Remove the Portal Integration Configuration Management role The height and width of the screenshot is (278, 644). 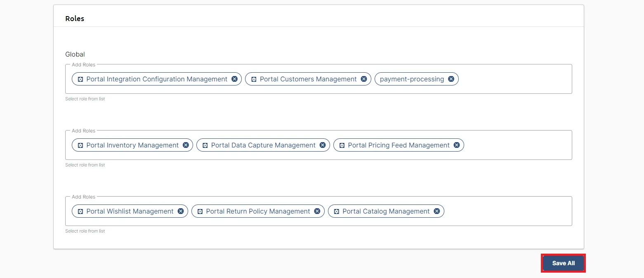[x=234, y=79]
